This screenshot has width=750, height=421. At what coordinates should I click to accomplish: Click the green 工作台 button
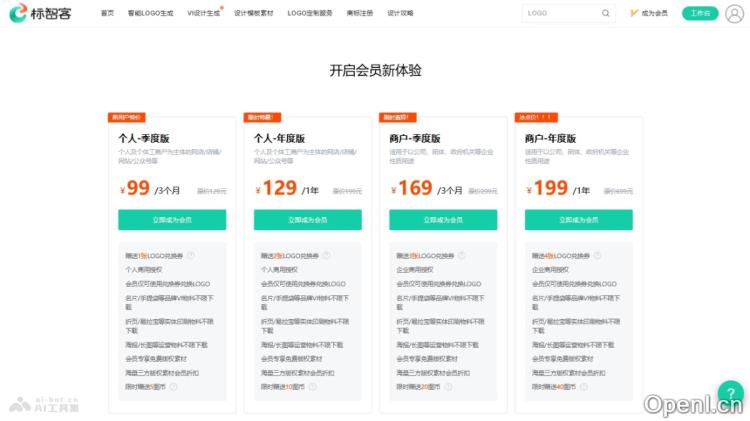pos(700,13)
